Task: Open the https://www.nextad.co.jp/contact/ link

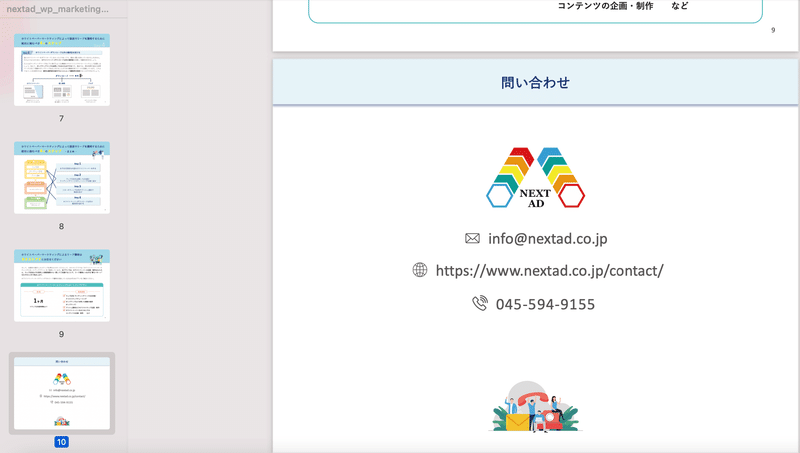Action: pyautogui.click(x=549, y=271)
